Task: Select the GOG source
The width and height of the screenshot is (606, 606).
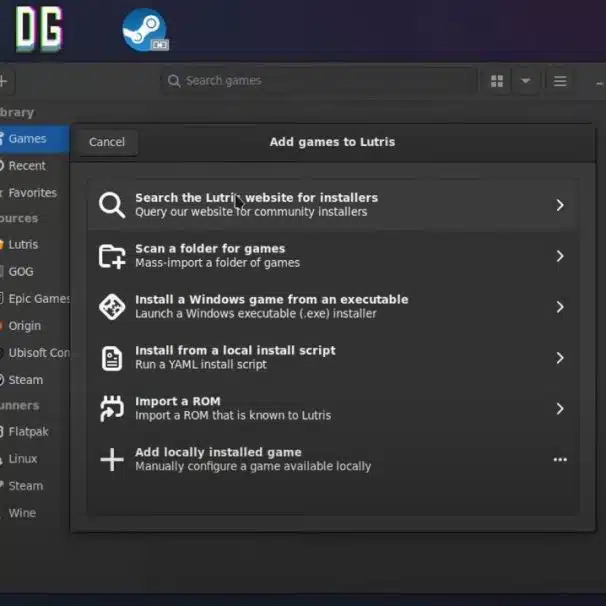Action: point(34,272)
